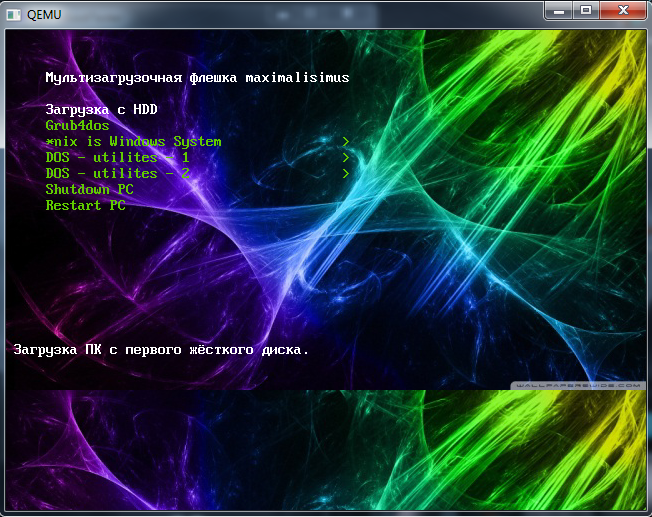Minimize the QEMU window
Viewport: 652px width, 517px height.
558,10
